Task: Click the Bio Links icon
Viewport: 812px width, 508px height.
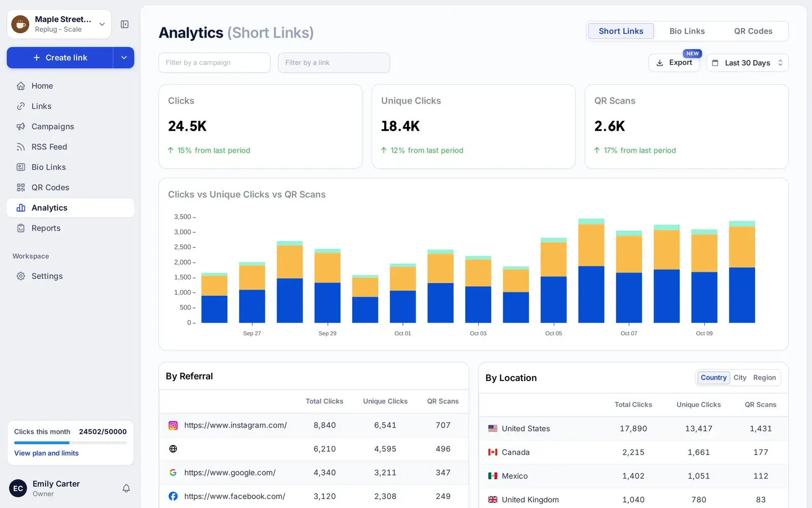Action: click(21, 167)
